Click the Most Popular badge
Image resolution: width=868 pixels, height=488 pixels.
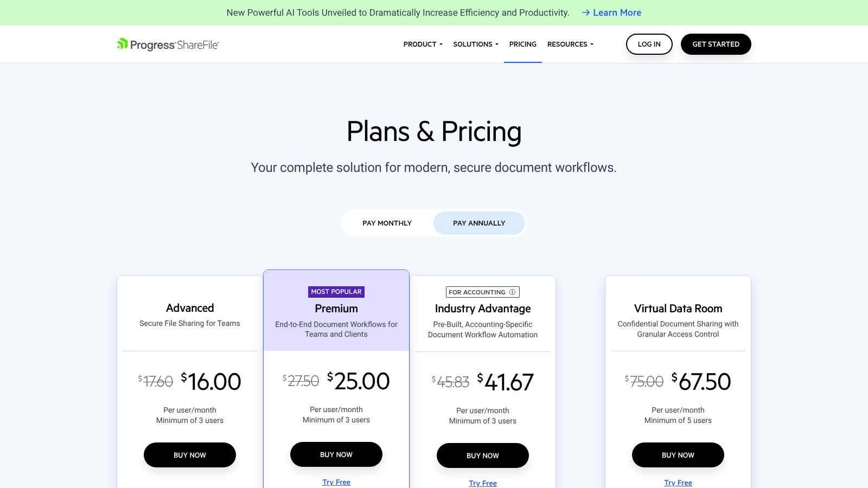336,292
